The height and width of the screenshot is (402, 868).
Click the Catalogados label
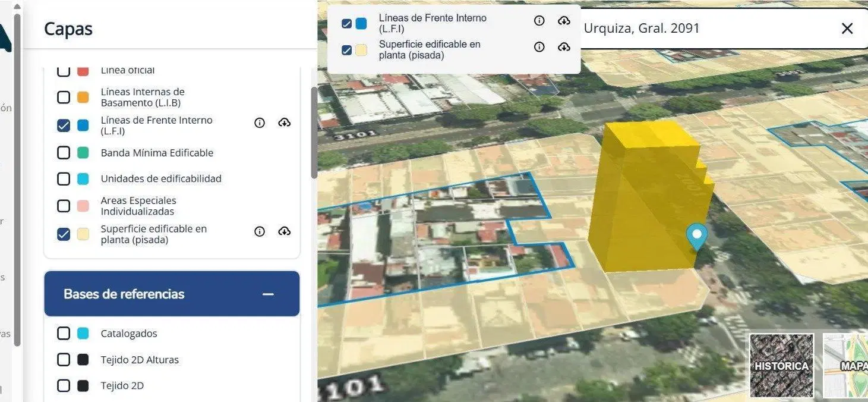pyautogui.click(x=129, y=334)
